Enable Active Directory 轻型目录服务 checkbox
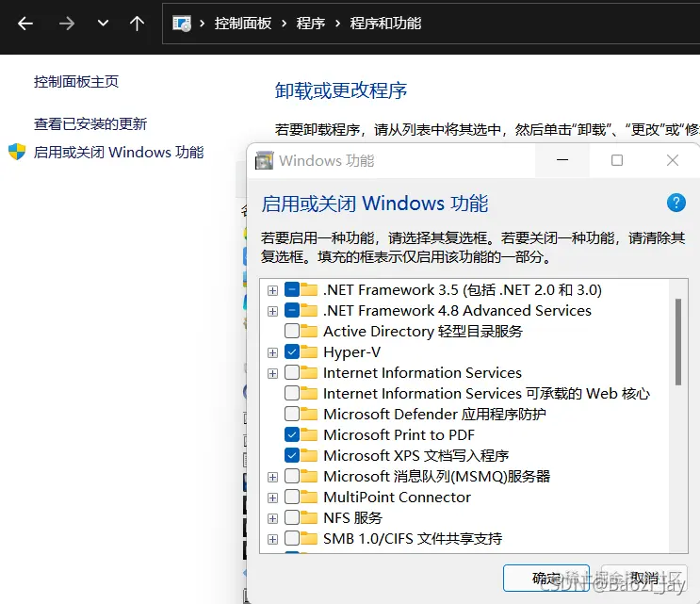Image resolution: width=700 pixels, height=604 pixels. [x=292, y=332]
